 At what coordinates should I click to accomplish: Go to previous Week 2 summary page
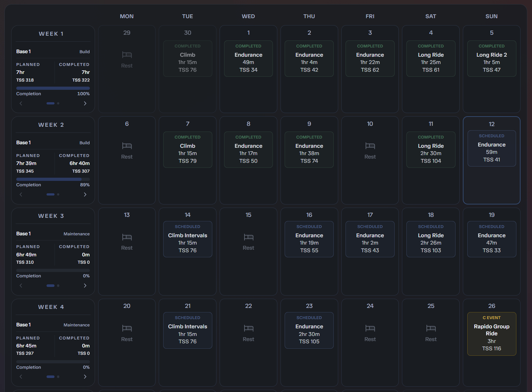coord(21,195)
